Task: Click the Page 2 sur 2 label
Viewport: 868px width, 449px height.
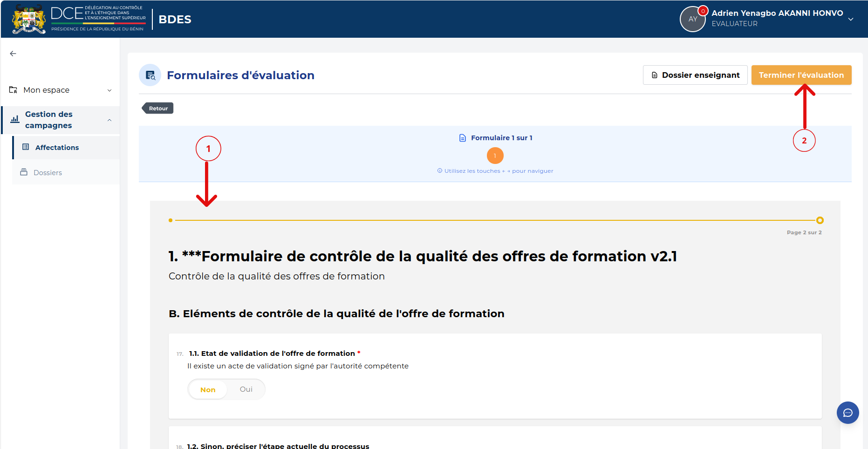Action: coord(804,232)
